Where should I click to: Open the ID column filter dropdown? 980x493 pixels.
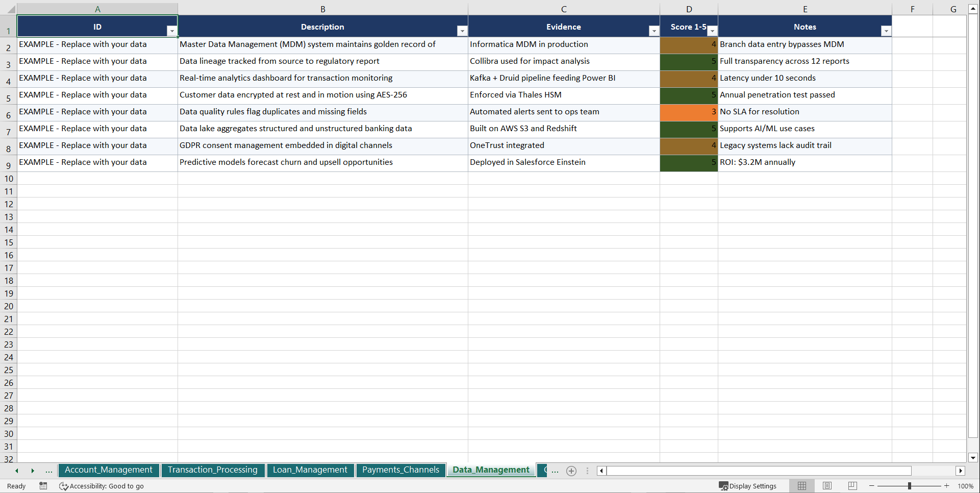[x=172, y=31]
